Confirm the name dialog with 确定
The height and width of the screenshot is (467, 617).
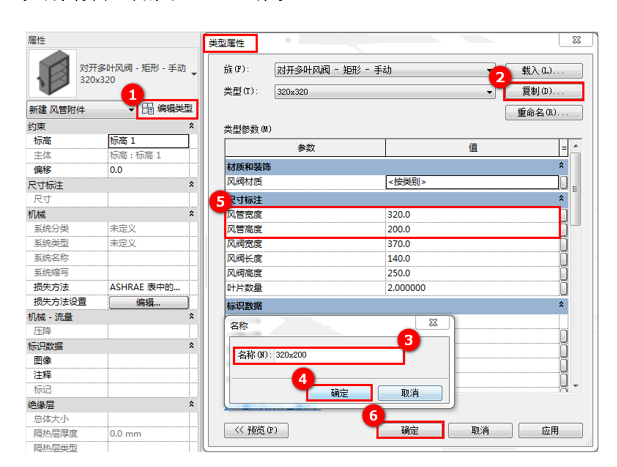(x=339, y=393)
